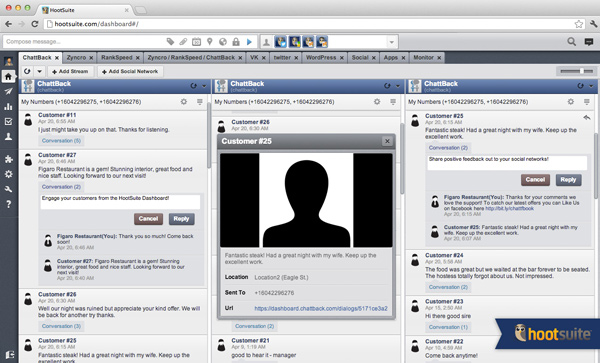This screenshot has height=363, width=600.
Task: Open the bit.ly/chattbook link
Action: 509,208
